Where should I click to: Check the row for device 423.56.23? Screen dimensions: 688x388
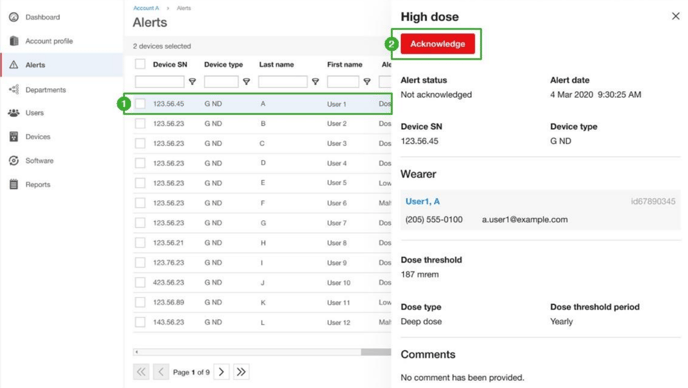[x=140, y=282]
